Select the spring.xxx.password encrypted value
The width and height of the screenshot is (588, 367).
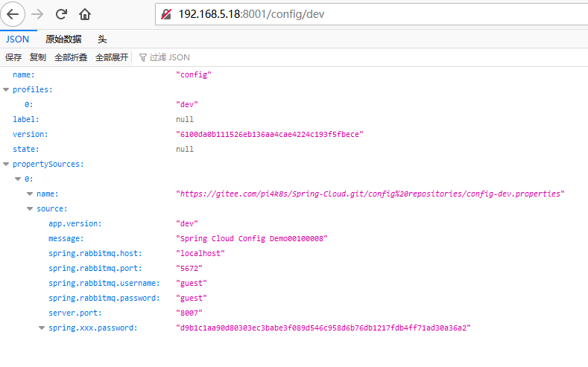(323, 328)
